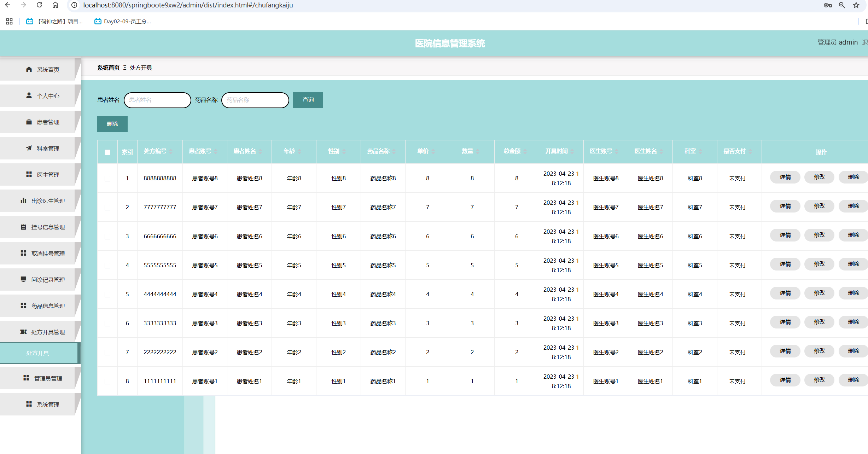868x454 pixels.
Task: Select the 处方开具 submenu item
Action: 40,353
